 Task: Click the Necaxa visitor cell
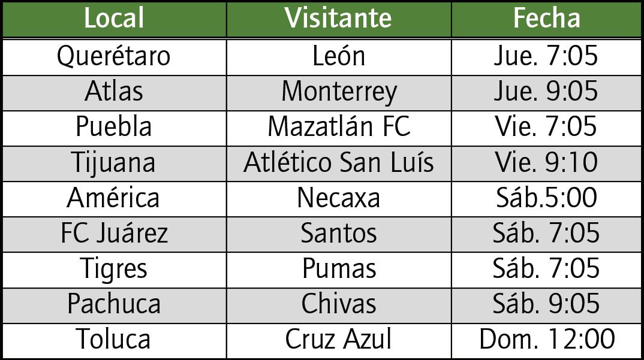point(339,199)
